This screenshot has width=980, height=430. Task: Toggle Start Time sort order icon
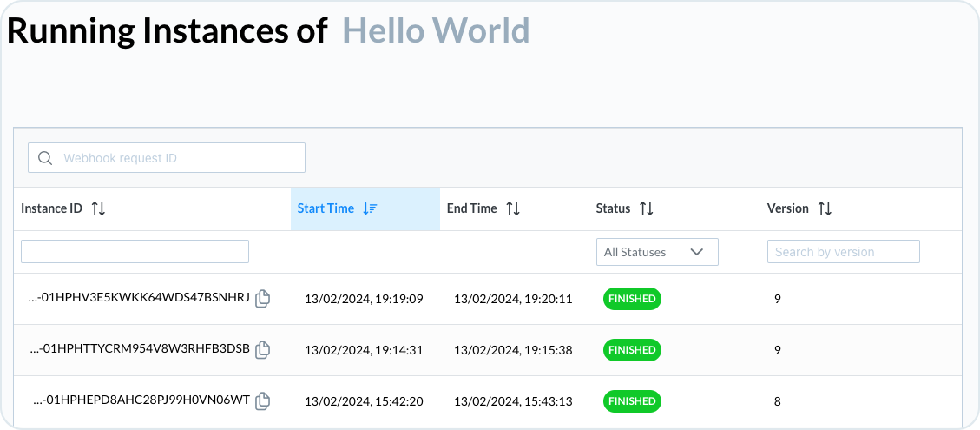tap(370, 208)
